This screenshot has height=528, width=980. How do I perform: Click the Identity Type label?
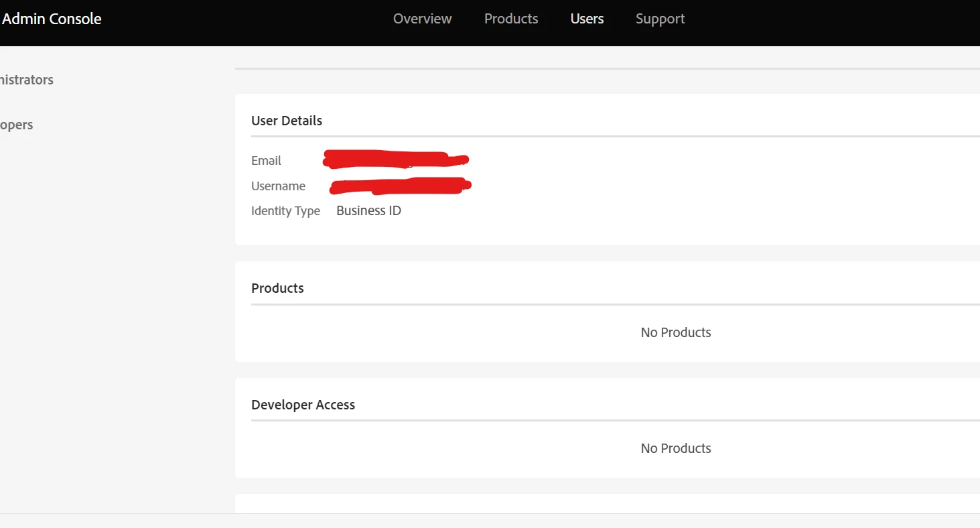285,211
